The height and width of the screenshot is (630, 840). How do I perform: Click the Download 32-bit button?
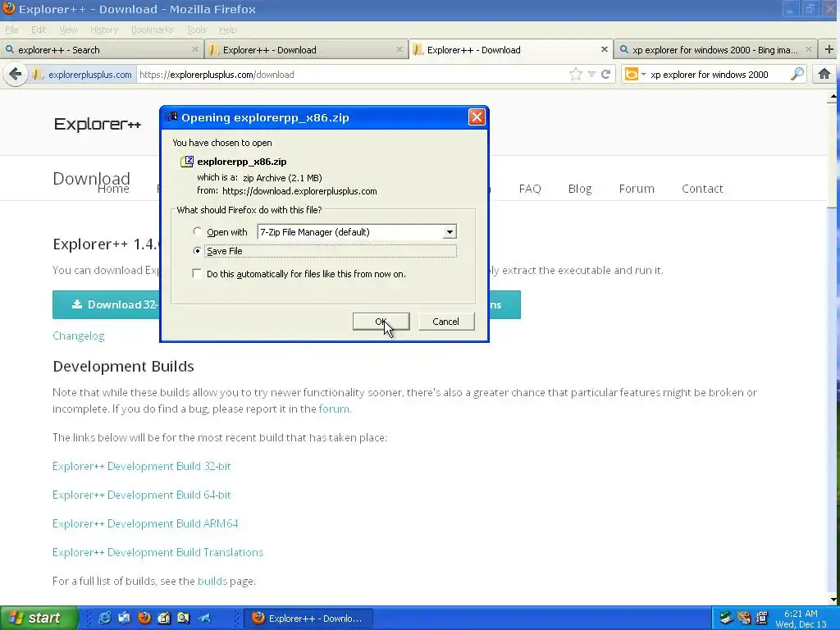[x=106, y=304]
